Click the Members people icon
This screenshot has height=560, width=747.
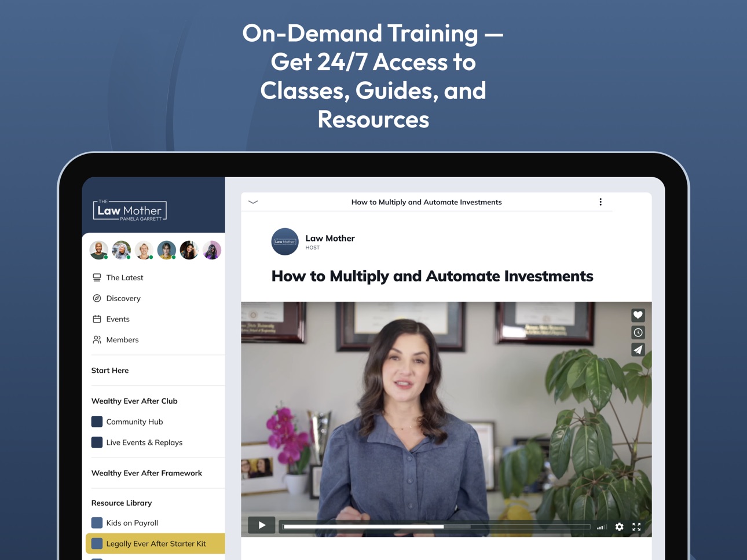(x=97, y=340)
